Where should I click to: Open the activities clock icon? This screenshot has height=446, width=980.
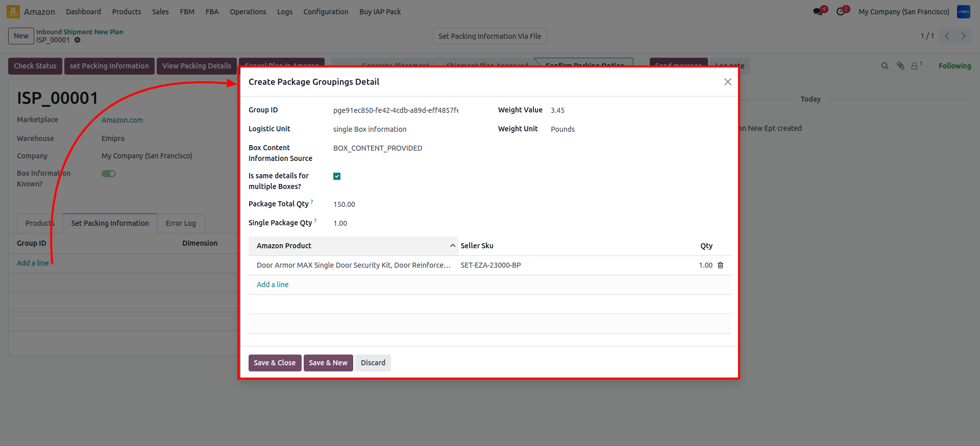tap(841, 12)
